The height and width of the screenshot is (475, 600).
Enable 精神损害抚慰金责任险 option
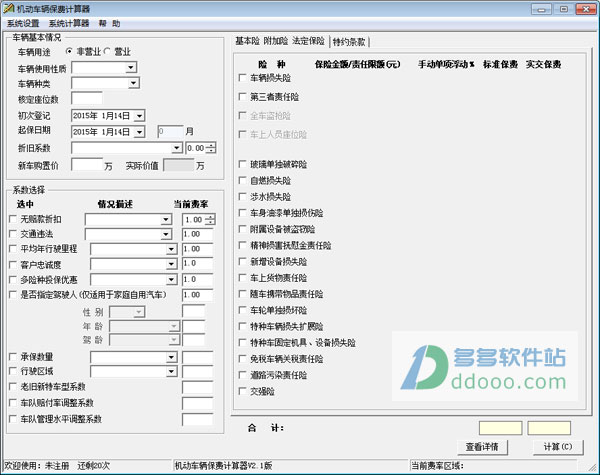[242, 245]
